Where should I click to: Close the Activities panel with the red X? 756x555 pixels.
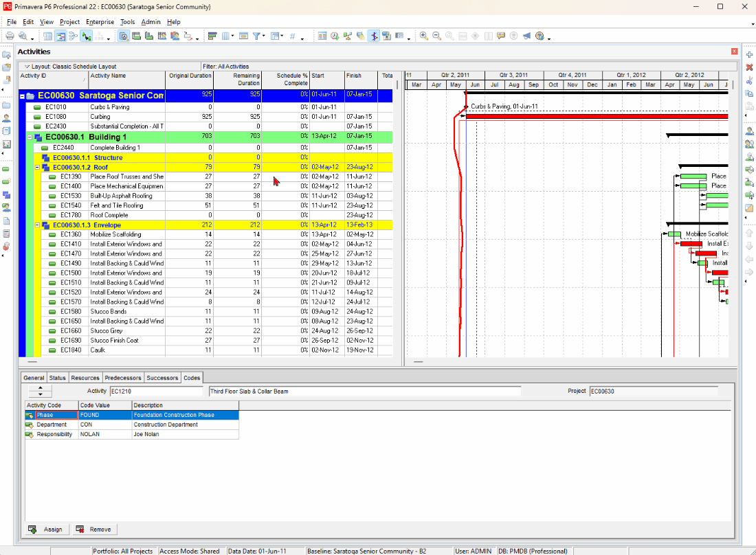[734, 52]
